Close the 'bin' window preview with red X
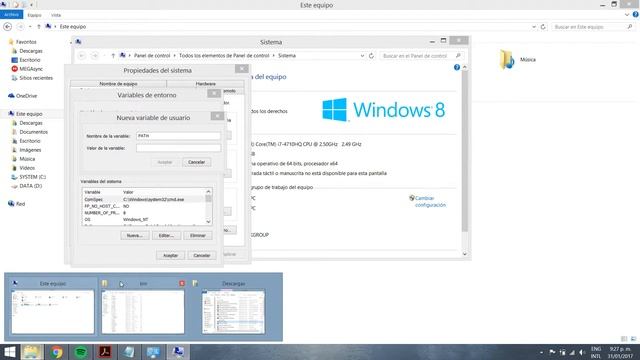 (x=182, y=283)
